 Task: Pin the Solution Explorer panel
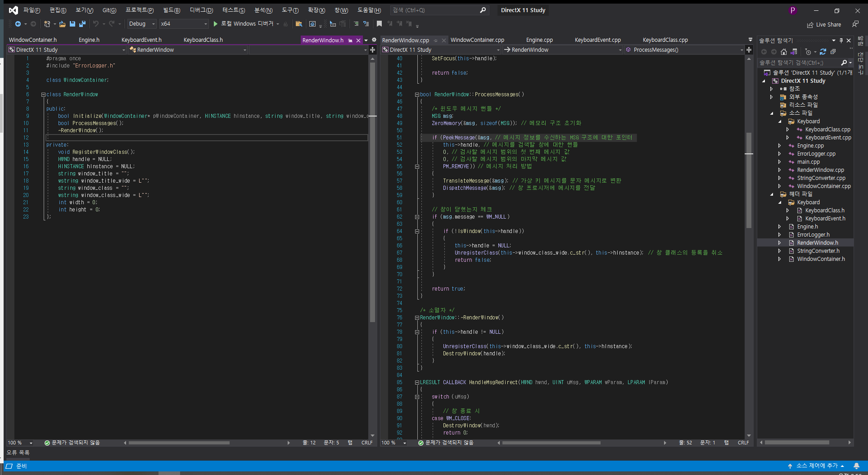tap(841, 40)
